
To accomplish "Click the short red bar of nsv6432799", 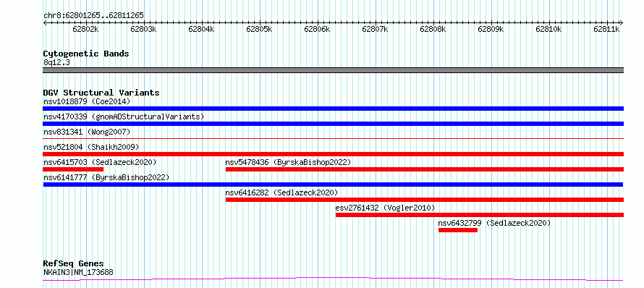I will (x=458, y=230).
